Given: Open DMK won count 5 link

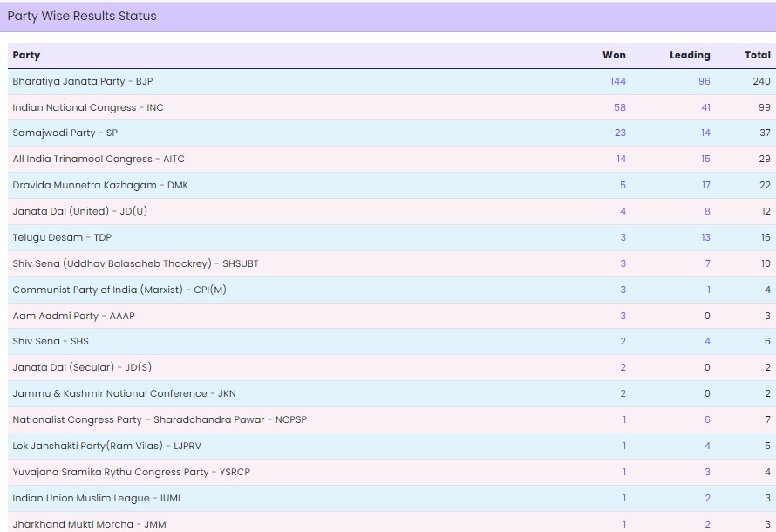Looking at the screenshot, I should [x=623, y=185].
